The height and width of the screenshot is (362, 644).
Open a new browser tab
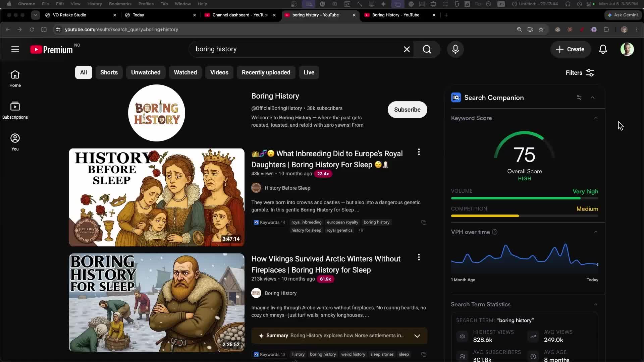pyautogui.click(x=446, y=15)
